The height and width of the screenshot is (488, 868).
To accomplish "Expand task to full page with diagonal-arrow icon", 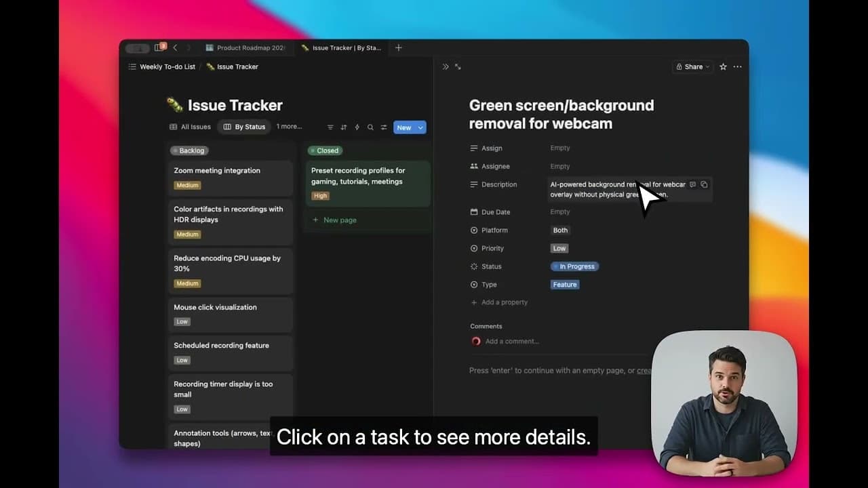I will coord(458,67).
